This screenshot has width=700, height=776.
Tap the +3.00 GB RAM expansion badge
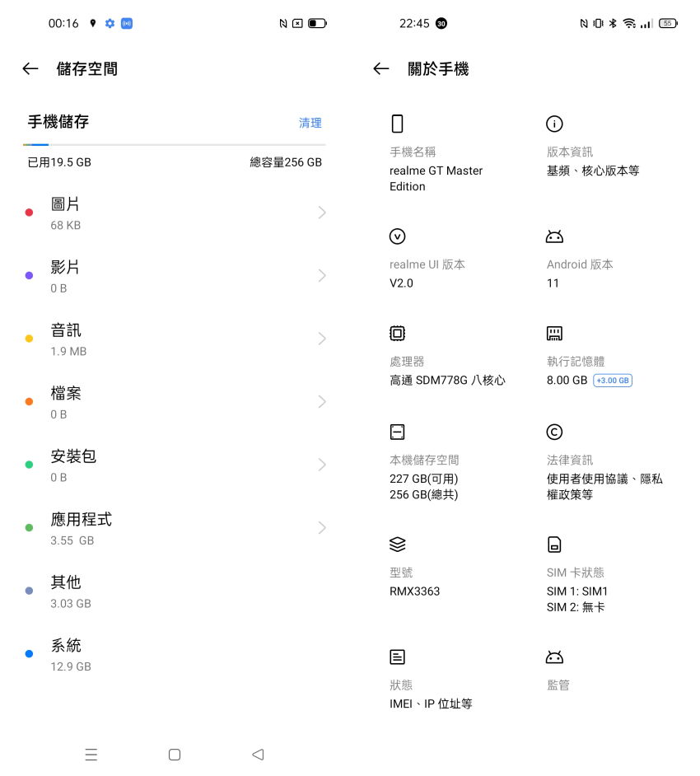(613, 381)
